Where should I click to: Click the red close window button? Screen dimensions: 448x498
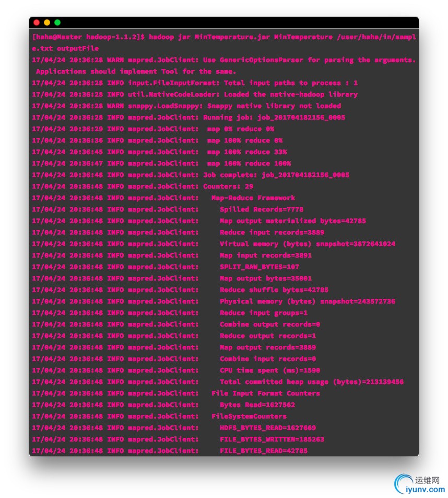click(x=37, y=22)
